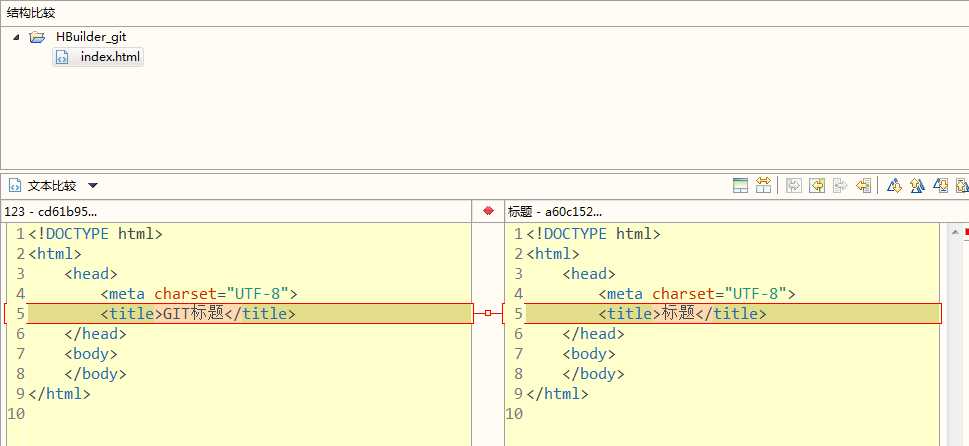This screenshot has width=969, height=446.
Task: Click </head> on line 6 of right pane
Action: pos(593,334)
